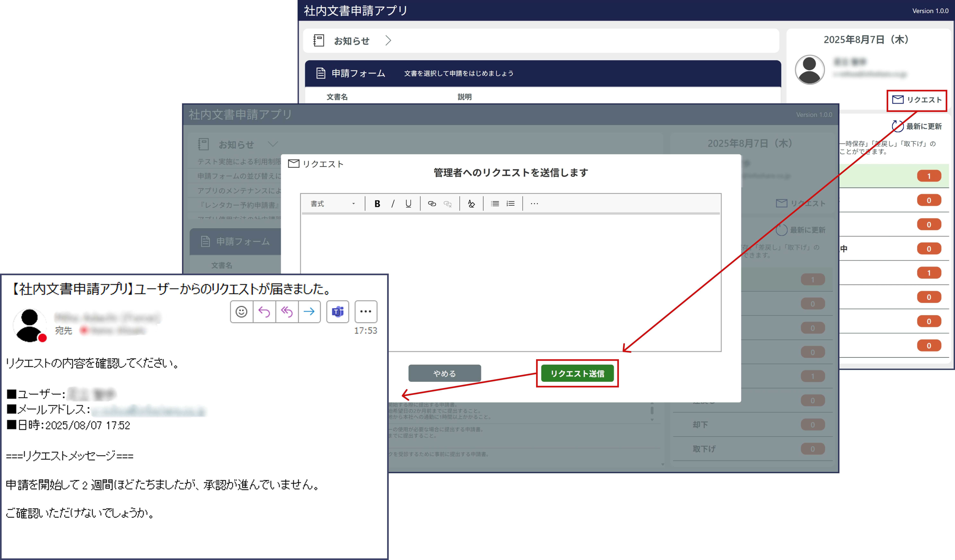Forward the email message
955x560 pixels.
point(309,312)
